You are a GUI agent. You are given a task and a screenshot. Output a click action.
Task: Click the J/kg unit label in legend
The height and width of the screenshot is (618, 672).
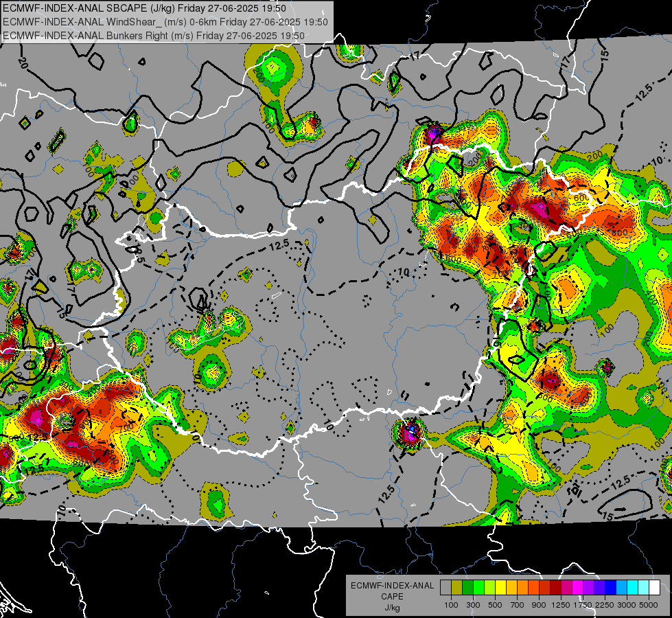tap(392, 608)
